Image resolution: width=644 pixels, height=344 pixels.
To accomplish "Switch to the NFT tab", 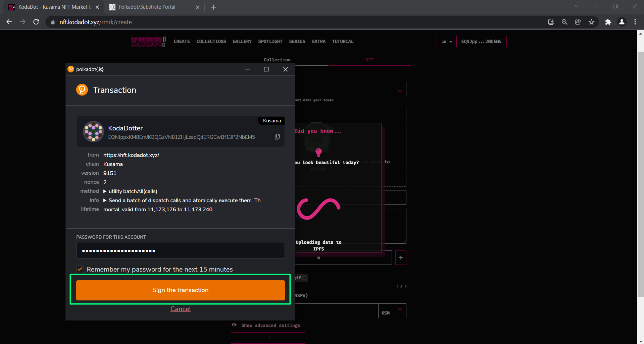I will pyautogui.click(x=369, y=60).
